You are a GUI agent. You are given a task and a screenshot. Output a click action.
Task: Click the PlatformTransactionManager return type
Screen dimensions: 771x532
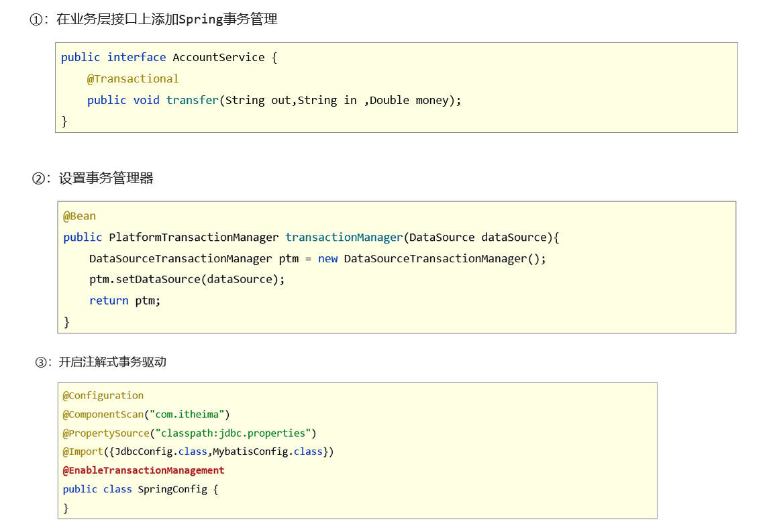click(x=194, y=237)
